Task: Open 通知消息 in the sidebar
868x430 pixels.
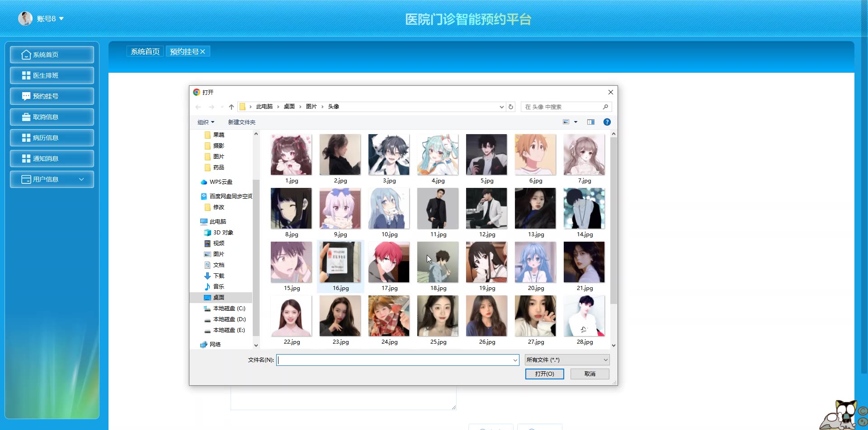Action: (52, 159)
